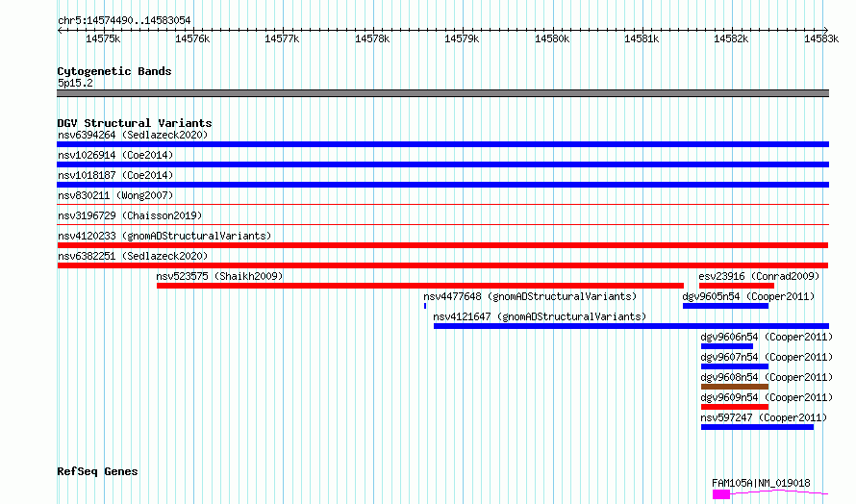The width and height of the screenshot is (856, 504).
Task: Click the magenta FAM105A exon block
Action: tap(721, 494)
